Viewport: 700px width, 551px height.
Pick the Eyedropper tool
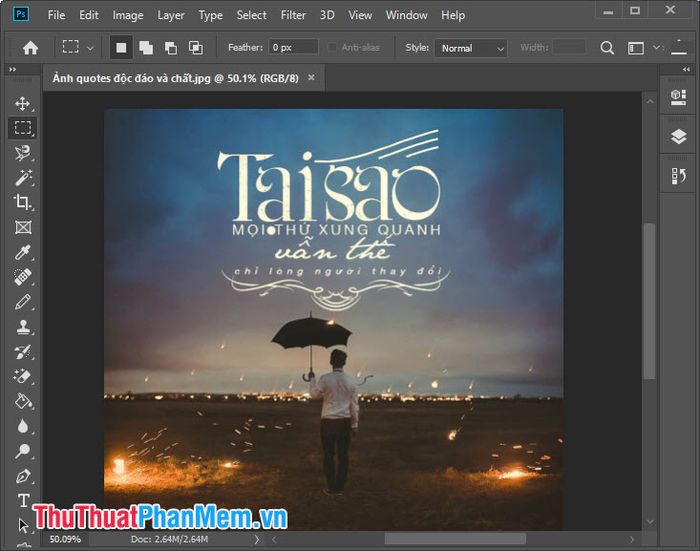(x=22, y=252)
